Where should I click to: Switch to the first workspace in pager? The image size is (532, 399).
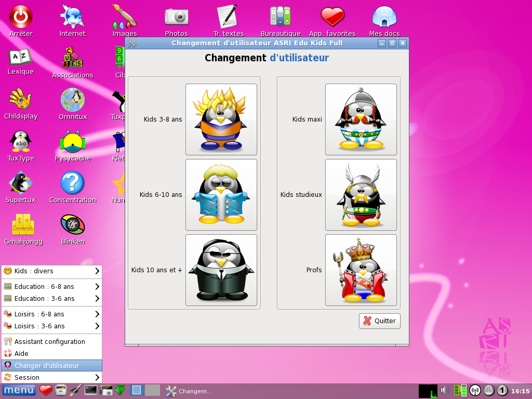click(137, 390)
